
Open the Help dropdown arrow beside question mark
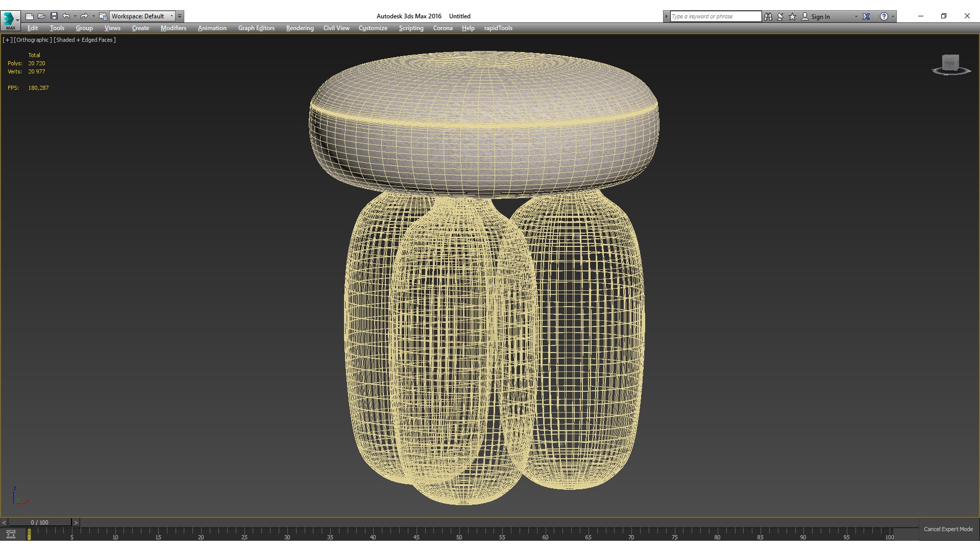[x=893, y=16]
